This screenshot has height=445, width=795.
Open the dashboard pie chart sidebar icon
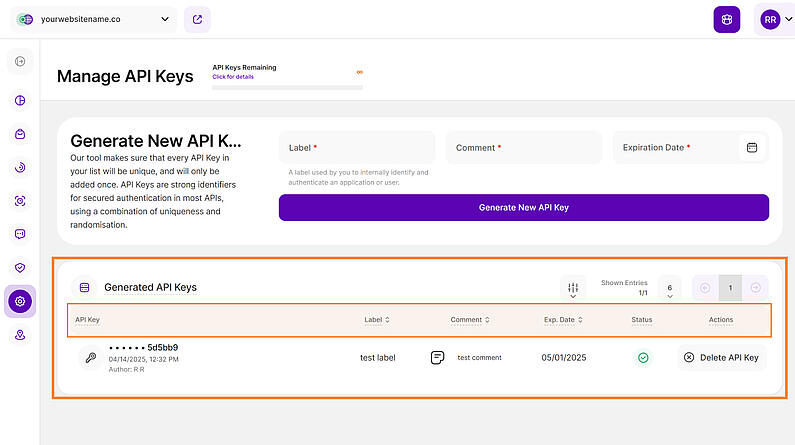(x=20, y=100)
